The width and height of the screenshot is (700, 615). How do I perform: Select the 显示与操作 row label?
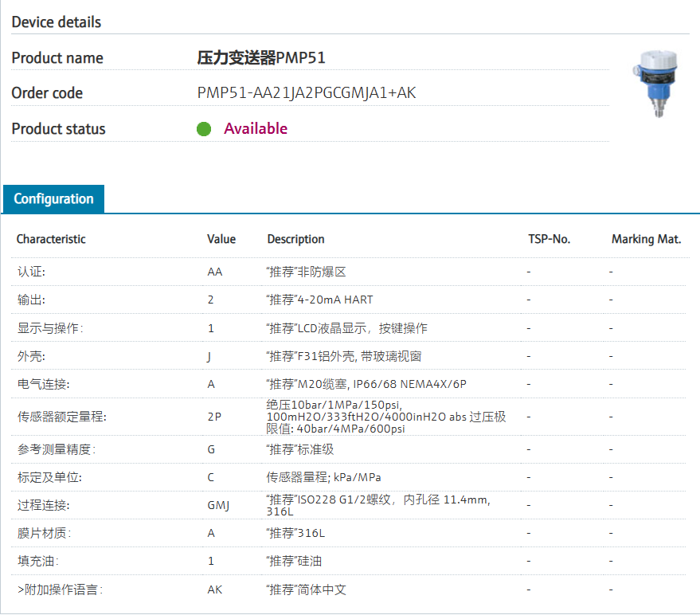(x=49, y=328)
